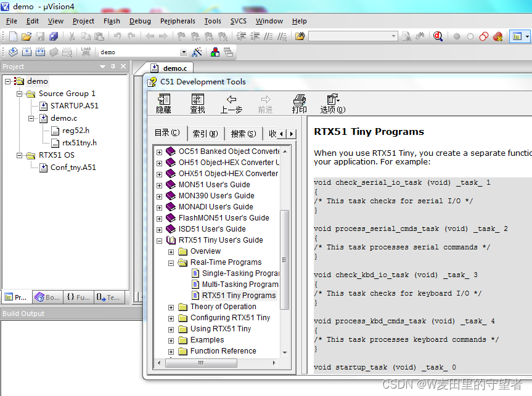The width and height of the screenshot is (532, 396).
Task: Switch to the Books tab in Project panel
Action: (x=48, y=297)
